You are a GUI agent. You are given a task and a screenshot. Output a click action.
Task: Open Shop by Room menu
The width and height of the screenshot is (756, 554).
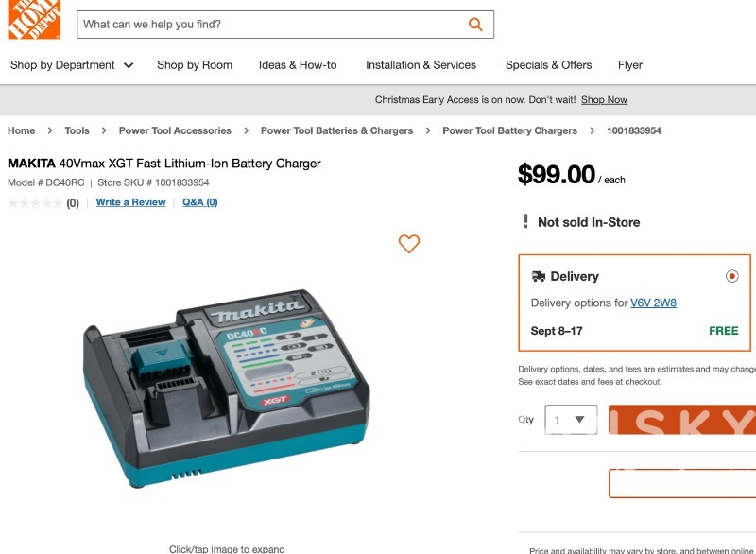[x=195, y=65]
